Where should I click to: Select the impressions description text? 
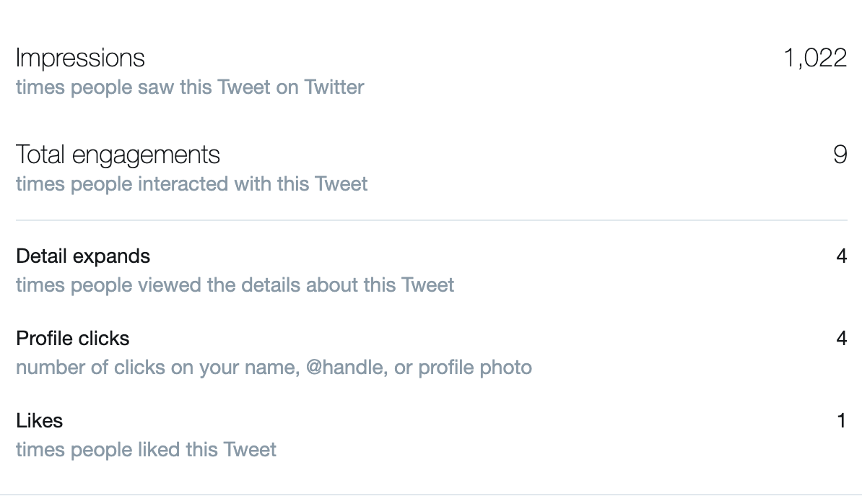tap(190, 87)
